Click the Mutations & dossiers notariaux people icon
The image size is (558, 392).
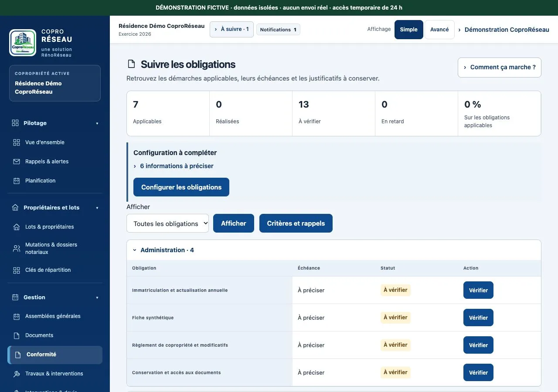pos(17,248)
